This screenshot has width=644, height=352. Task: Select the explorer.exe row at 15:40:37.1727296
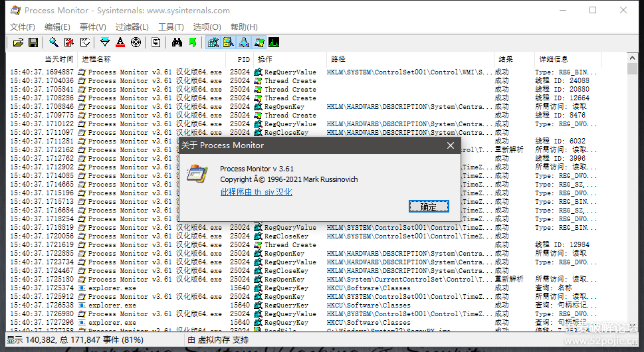coord(304,323)
